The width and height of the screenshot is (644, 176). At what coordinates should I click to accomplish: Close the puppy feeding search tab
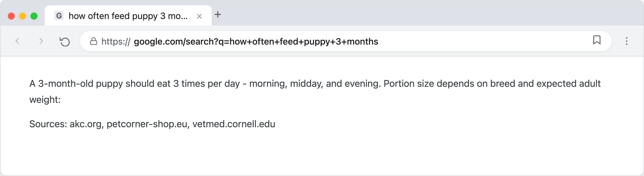199,16
